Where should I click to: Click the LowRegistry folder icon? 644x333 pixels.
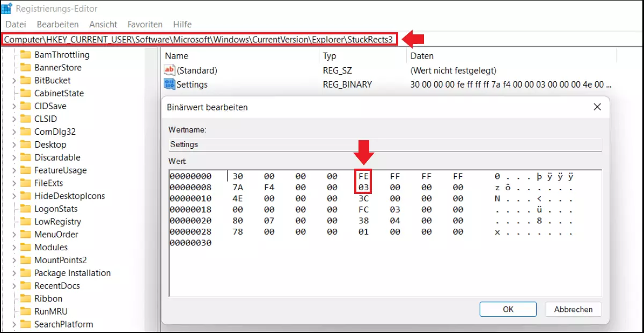coord(26,222)
